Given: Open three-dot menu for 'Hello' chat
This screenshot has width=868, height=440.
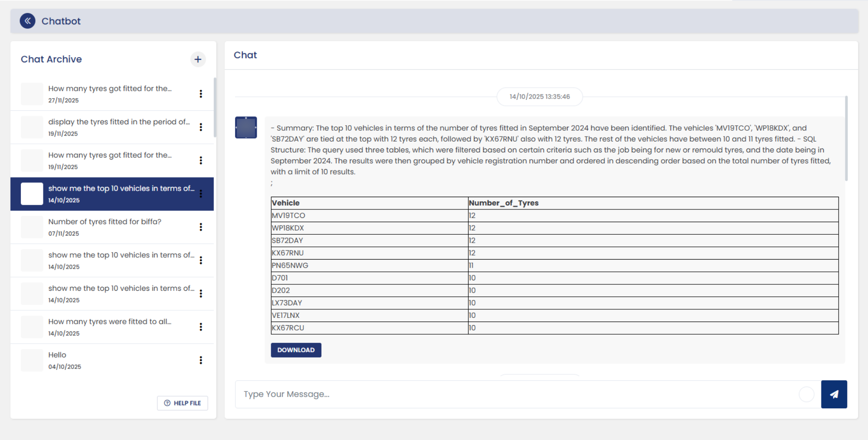Looking at the screenshot, I should (x=201, y=360).
